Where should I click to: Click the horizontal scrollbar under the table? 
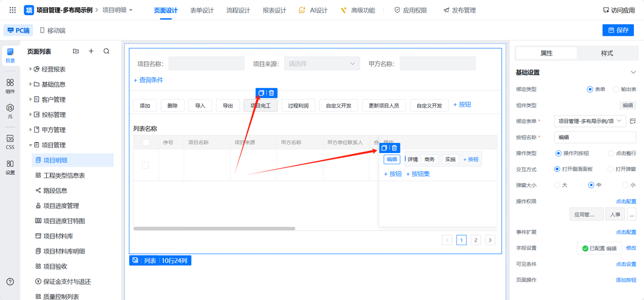pyautogui.click(x=214, y=229)
